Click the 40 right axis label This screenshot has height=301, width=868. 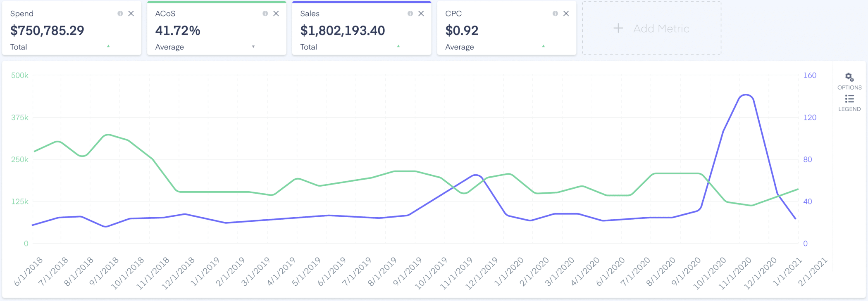[808, 201]
